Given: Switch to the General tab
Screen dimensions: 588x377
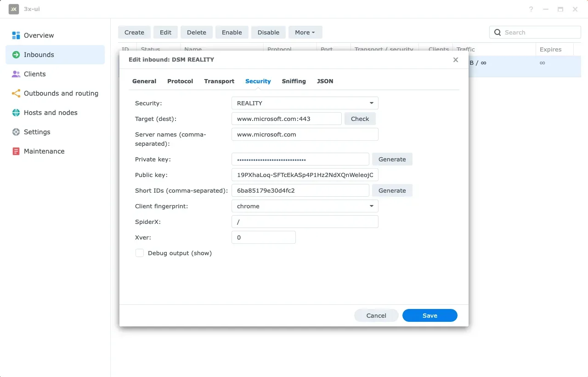Looking at the screenshot, I should click(x=144, y=81).
